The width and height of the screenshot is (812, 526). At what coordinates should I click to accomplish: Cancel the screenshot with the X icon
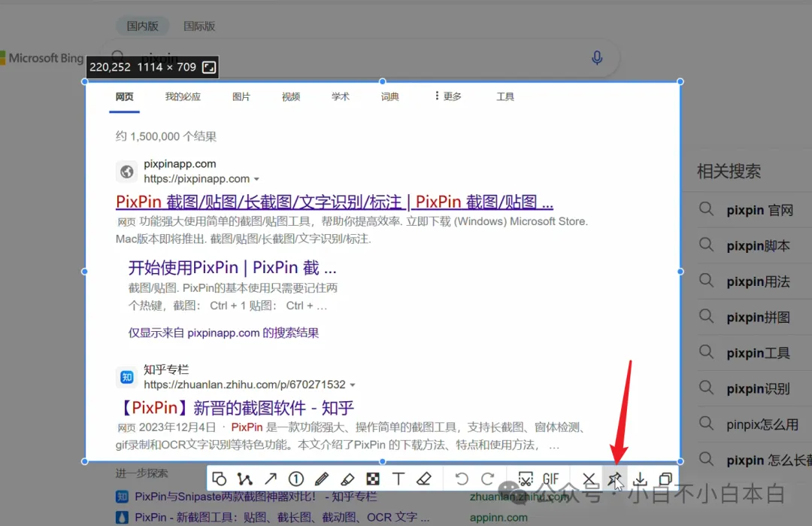pyautogui.click(x=589, y=479)
